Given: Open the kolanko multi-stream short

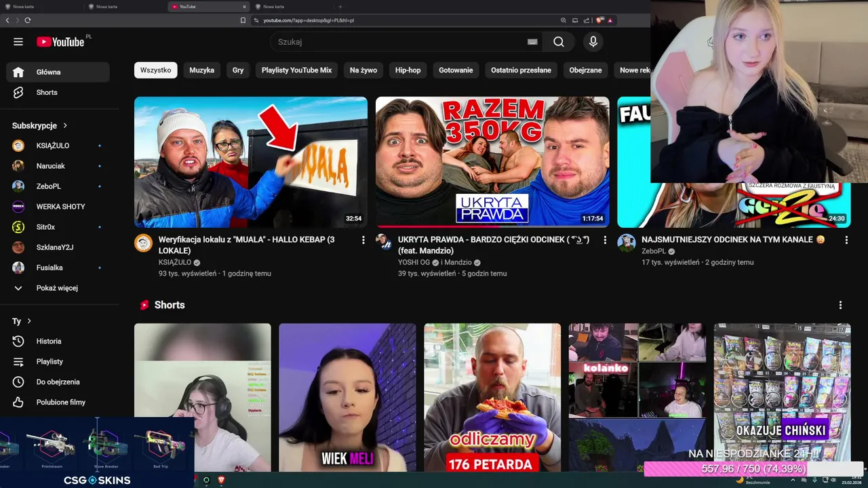Looking at the screenshot, I should (x=637, y=397).
